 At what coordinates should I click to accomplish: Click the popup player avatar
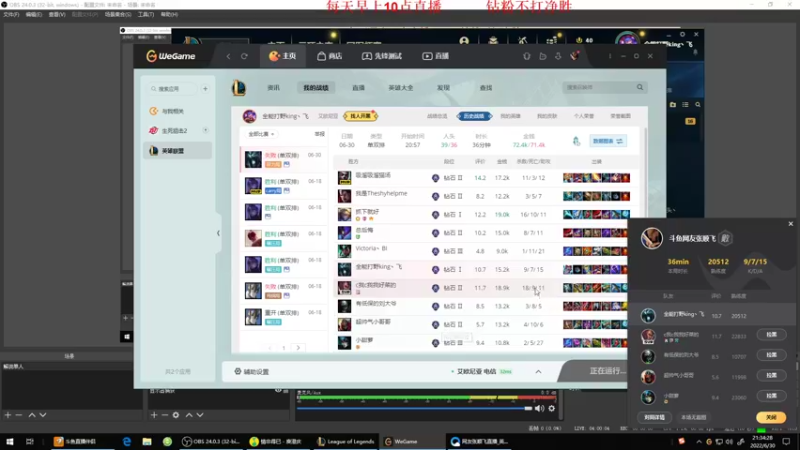652,238
